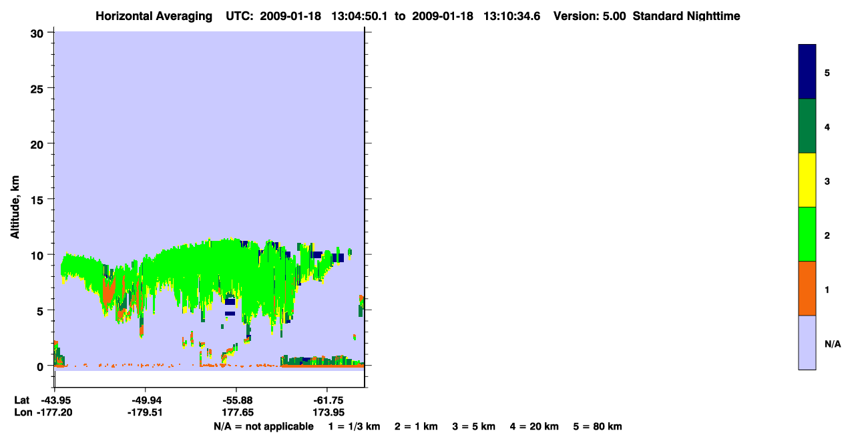868x445 pixels.
Task: Click the dark green level 4 colorbar segment
Action: point(807,126)
